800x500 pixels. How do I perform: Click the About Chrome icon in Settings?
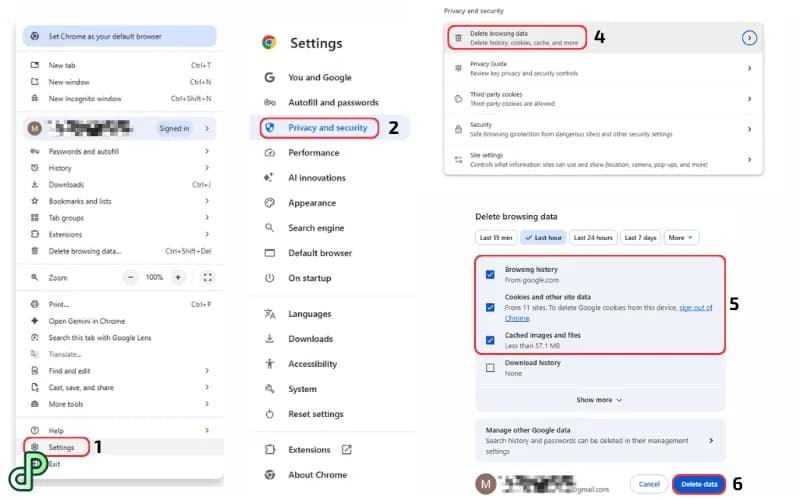click(x=270, y=474)
